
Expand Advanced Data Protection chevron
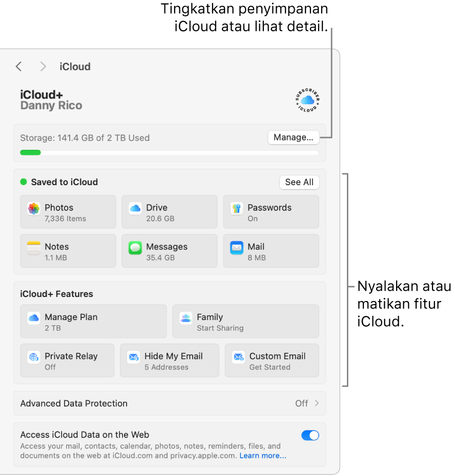(x=317, y=403)
